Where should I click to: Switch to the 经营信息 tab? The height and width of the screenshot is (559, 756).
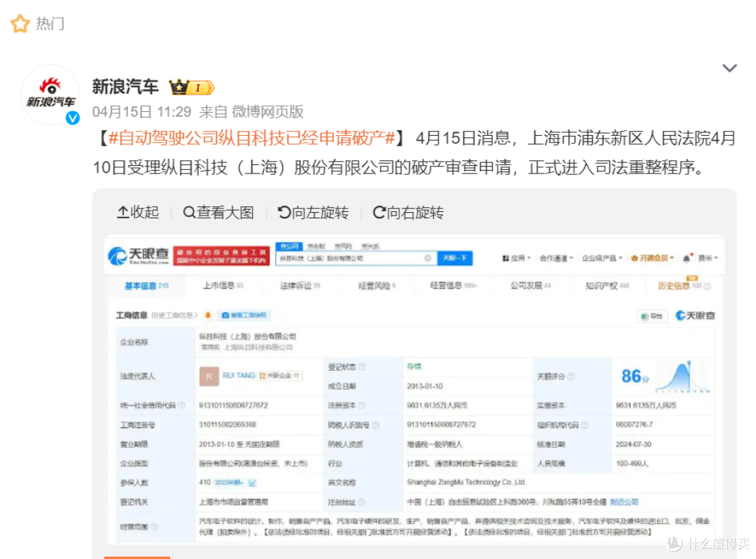click(454, 285)
